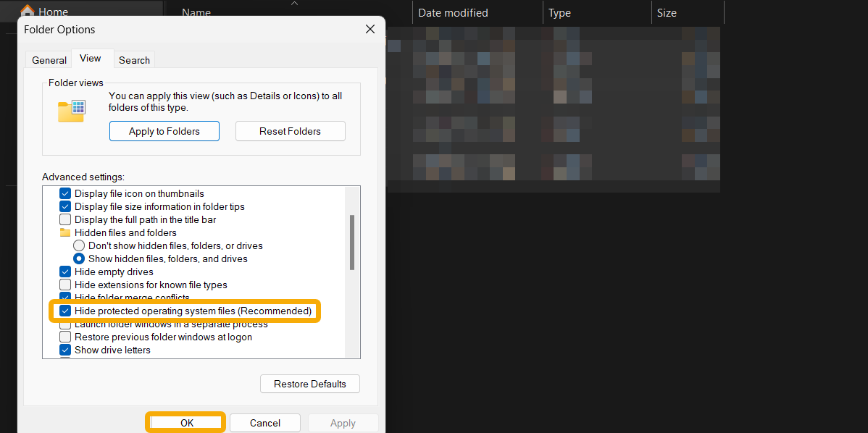This screenshot has height=433, width=868.
Task: Confirm settings with the OK button
Action: [x=185, y=422]
